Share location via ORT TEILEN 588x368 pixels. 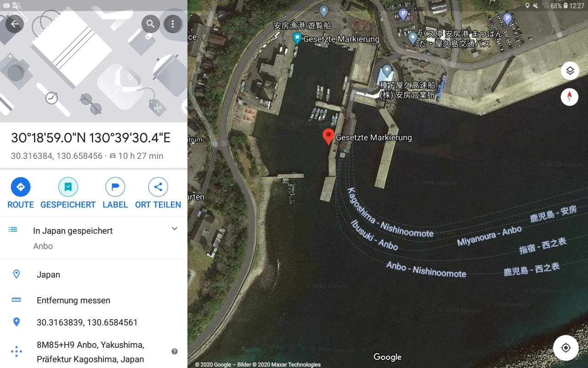tap(158, 193)
